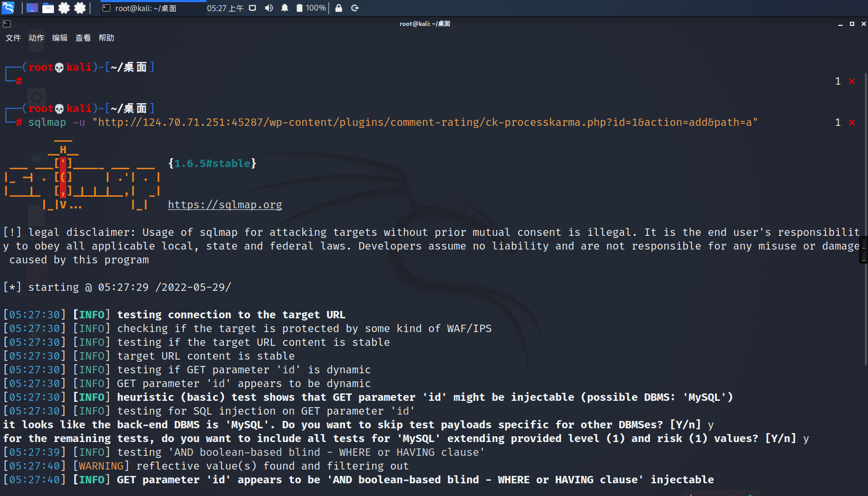Adjust system volume via speaker icon
This screenshot has width=868, height=496.
(x=269, y=8)
